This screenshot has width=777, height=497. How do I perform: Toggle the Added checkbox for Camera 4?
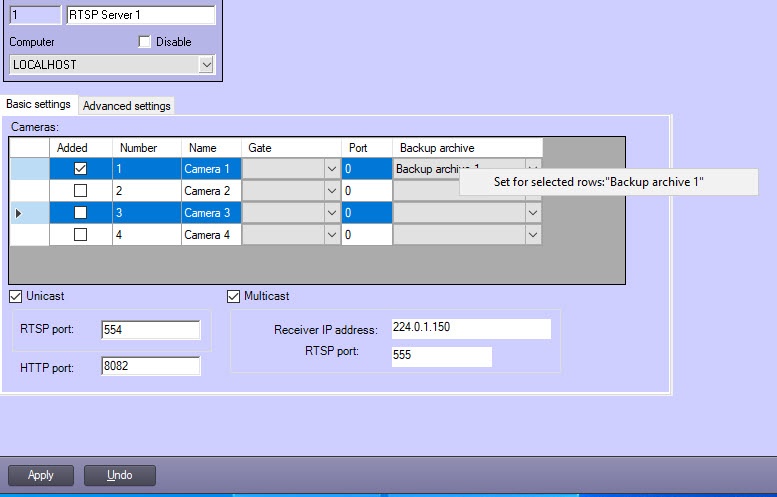[81, 235]
